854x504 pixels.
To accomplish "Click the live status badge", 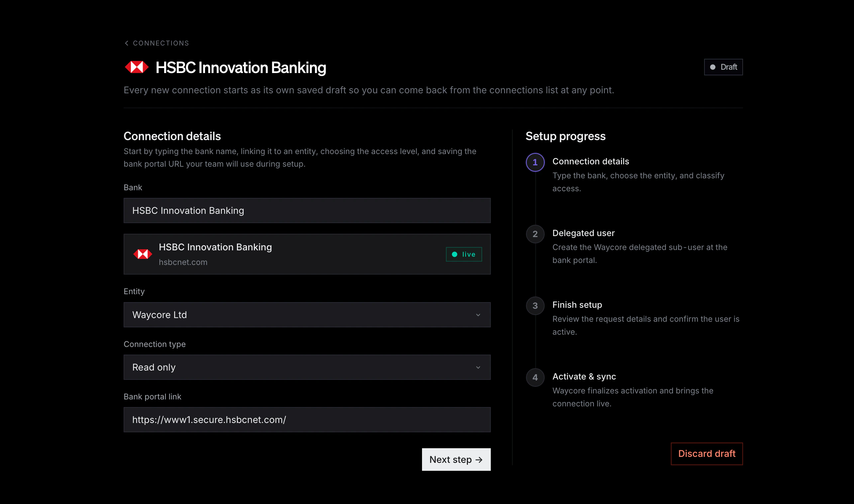I will (464, 254).
